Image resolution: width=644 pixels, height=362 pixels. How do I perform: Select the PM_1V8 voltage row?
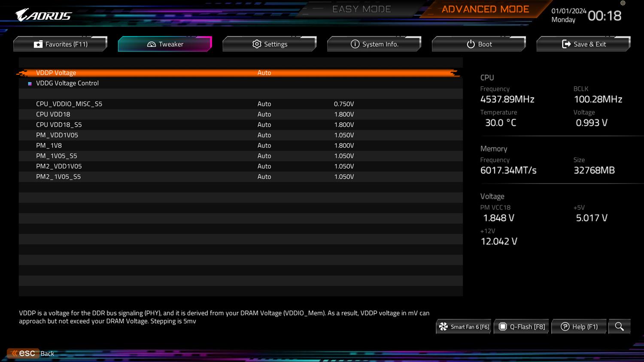click(x=49, y=146)
